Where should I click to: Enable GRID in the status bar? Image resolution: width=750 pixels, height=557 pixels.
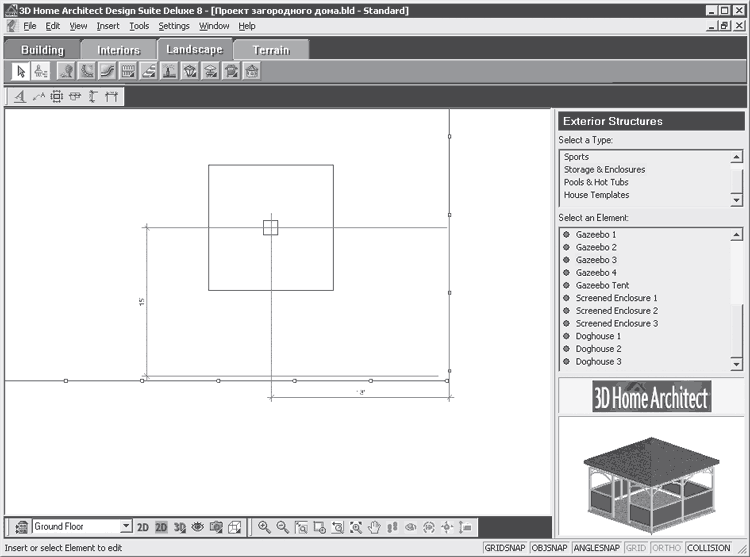click(x=636, y=548)
